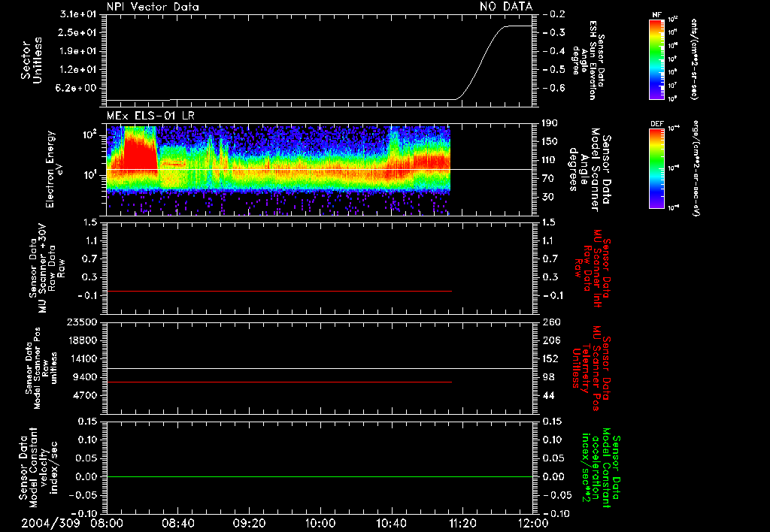Click the '98' Telemetry axis value

(548, 377)
